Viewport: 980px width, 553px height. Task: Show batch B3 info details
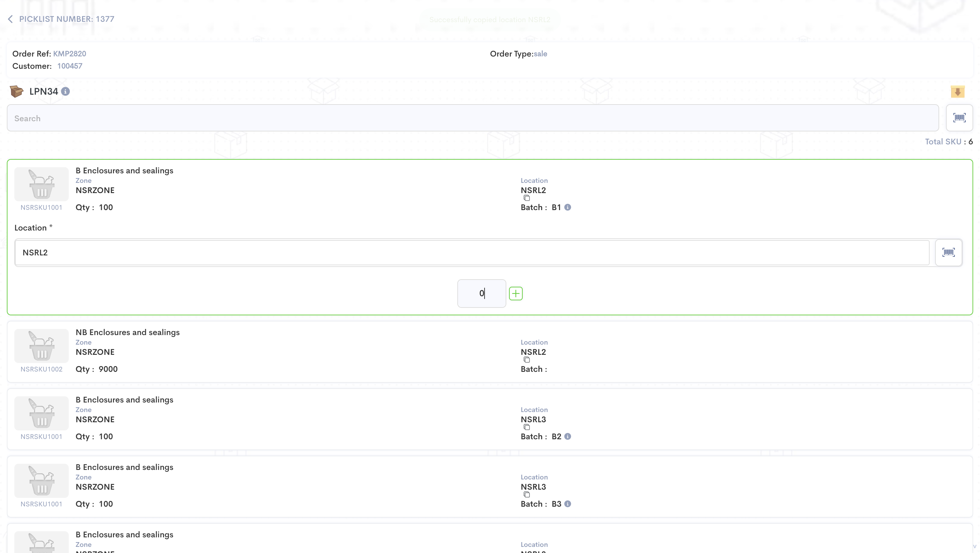568,504
